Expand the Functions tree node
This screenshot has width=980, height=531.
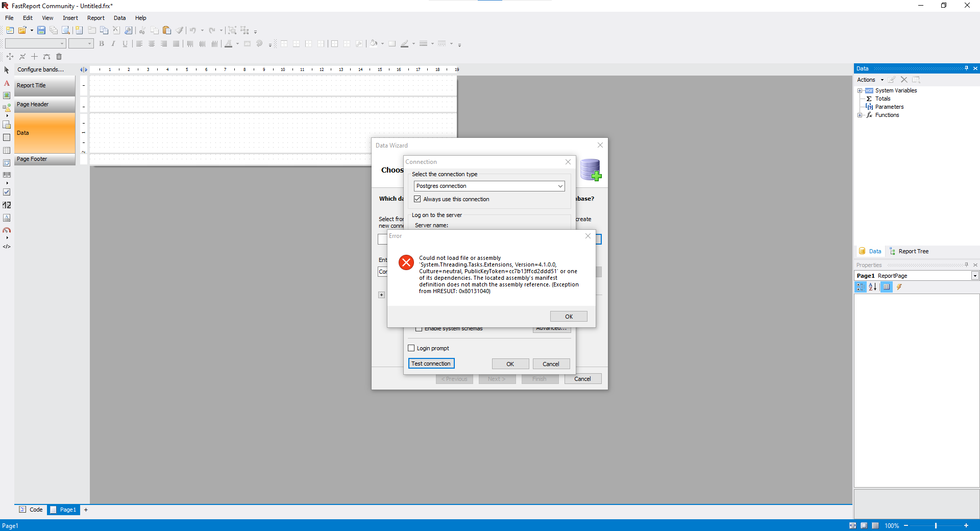coord(861,115)
